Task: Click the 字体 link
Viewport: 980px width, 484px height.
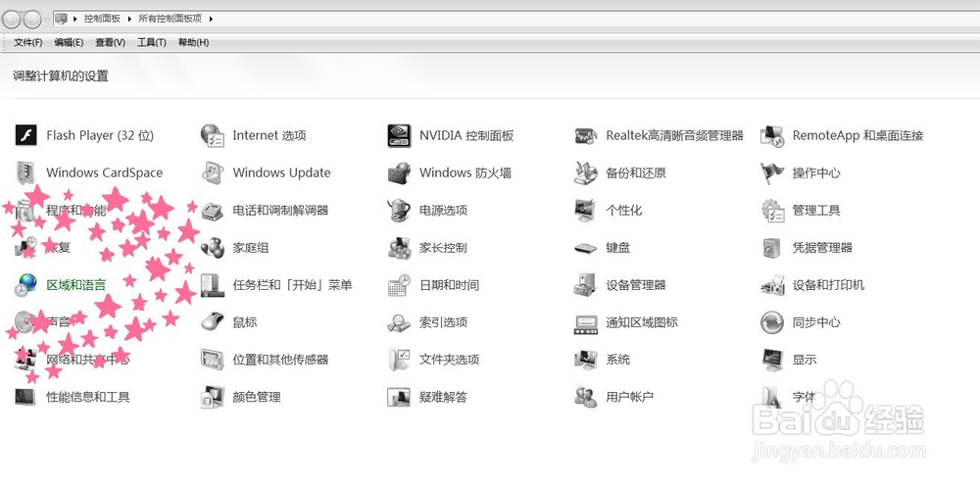Action: (804, 397)
